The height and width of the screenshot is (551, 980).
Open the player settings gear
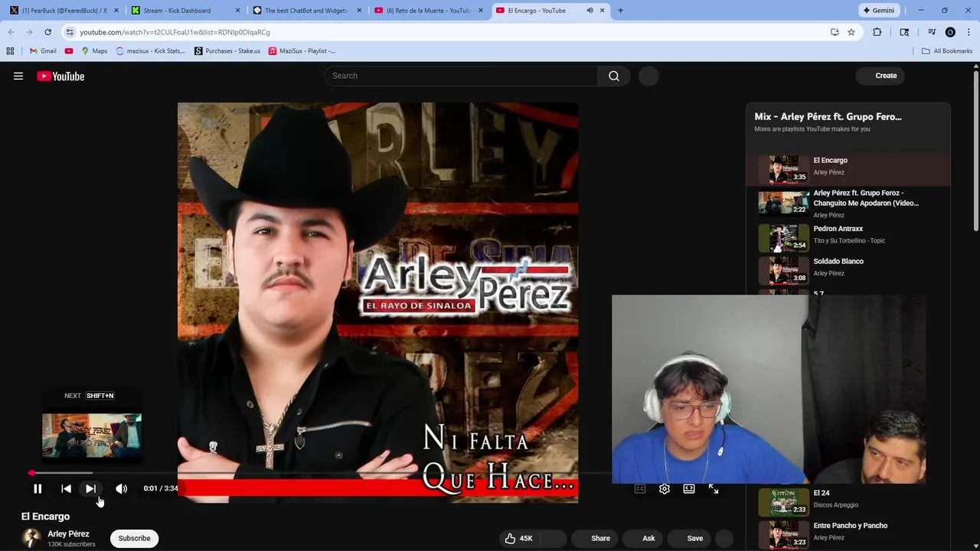(665, 488)
